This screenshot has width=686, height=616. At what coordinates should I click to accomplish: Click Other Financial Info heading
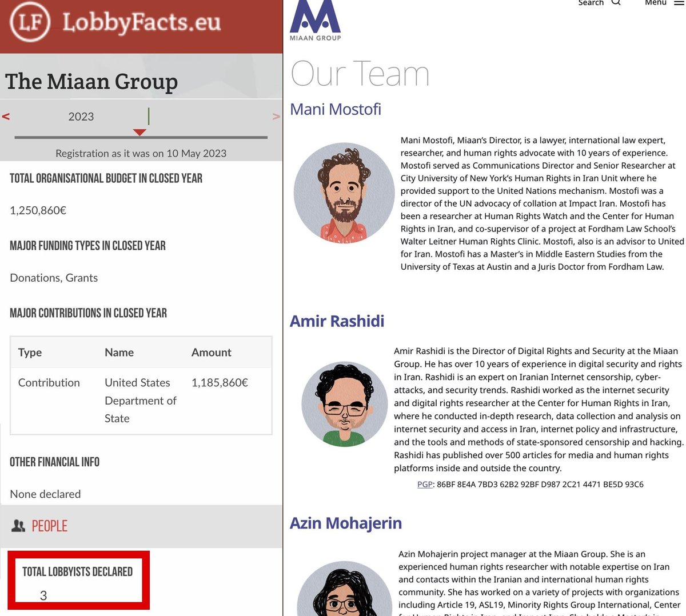(x=54, y=462)
